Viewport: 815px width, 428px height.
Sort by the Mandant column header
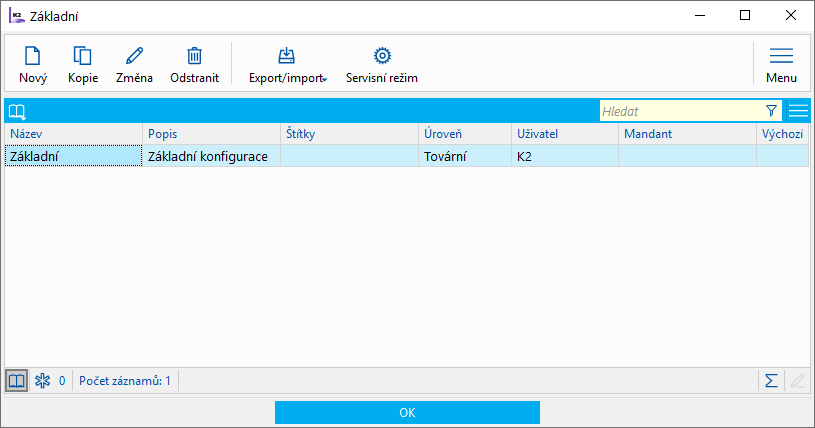pyautogui.click(x=687, y=134)
